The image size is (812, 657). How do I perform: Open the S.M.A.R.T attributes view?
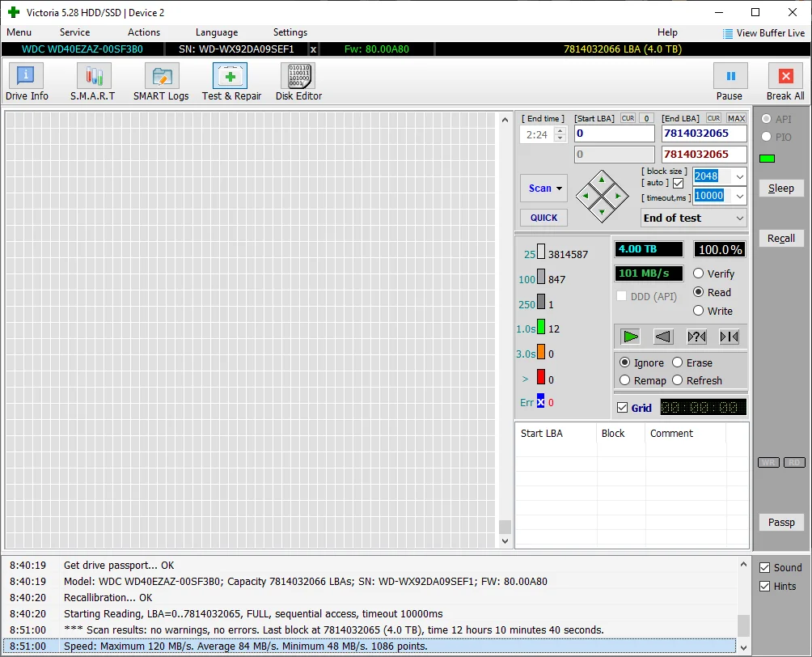pos(93,82)
